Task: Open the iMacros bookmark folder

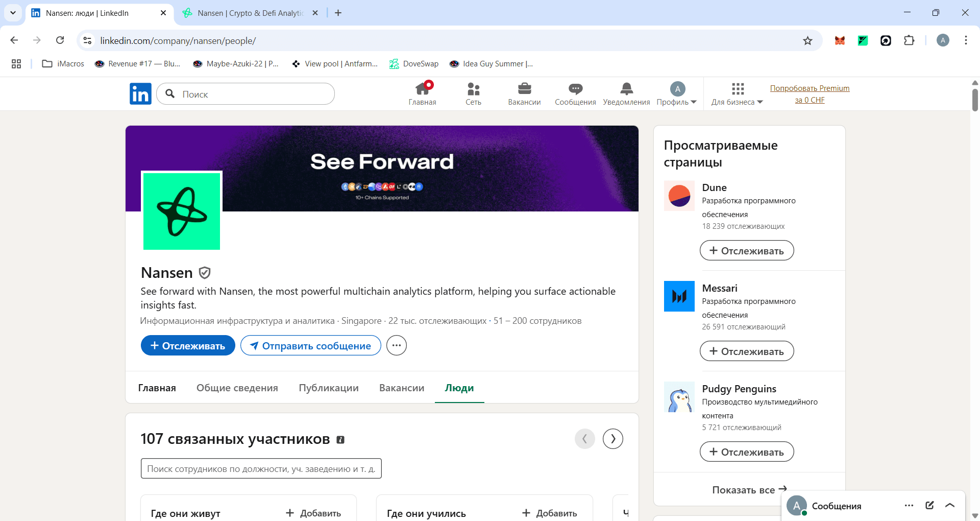Action: 63,64
